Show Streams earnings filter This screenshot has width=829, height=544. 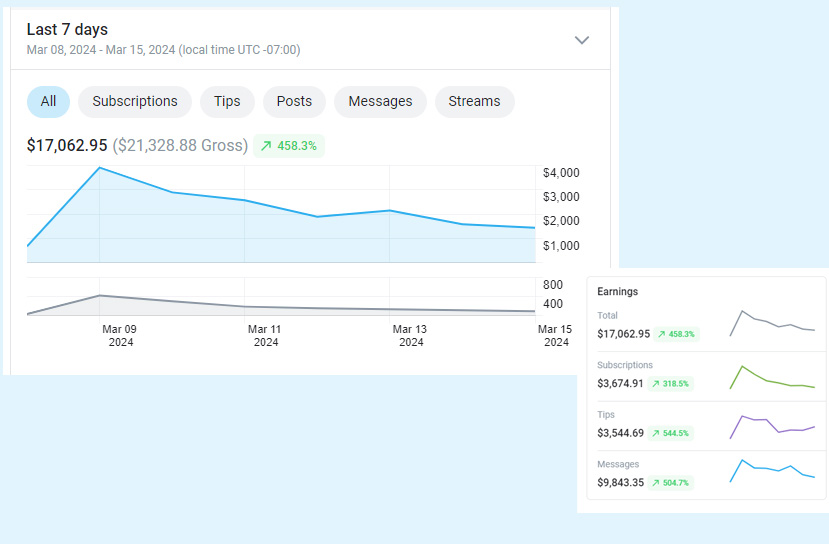coord(474,101)
